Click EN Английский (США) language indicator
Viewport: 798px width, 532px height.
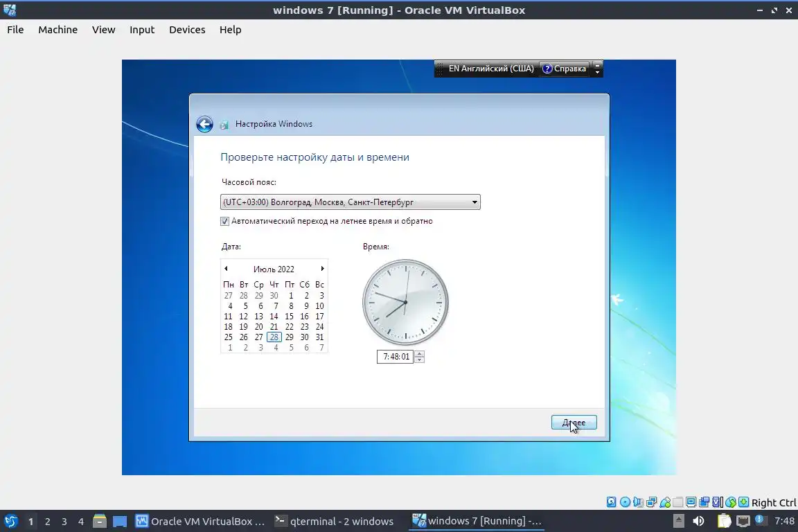click(490, 69)
